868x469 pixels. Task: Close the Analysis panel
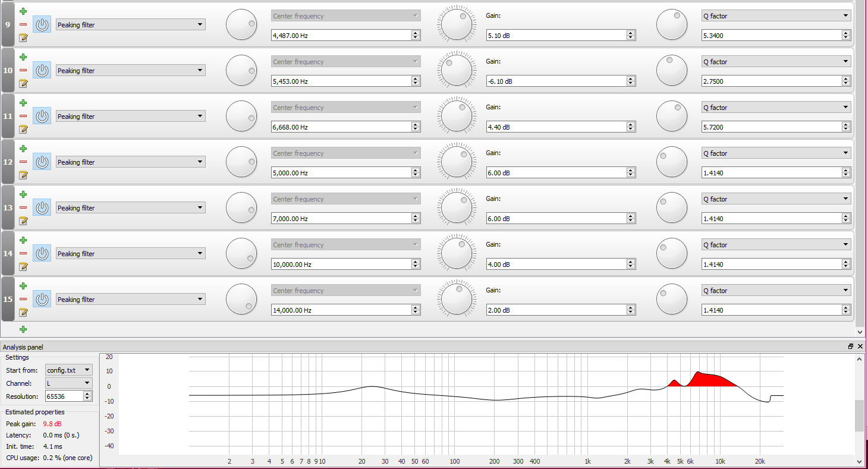pyautogui.click(x=860, y=346)
